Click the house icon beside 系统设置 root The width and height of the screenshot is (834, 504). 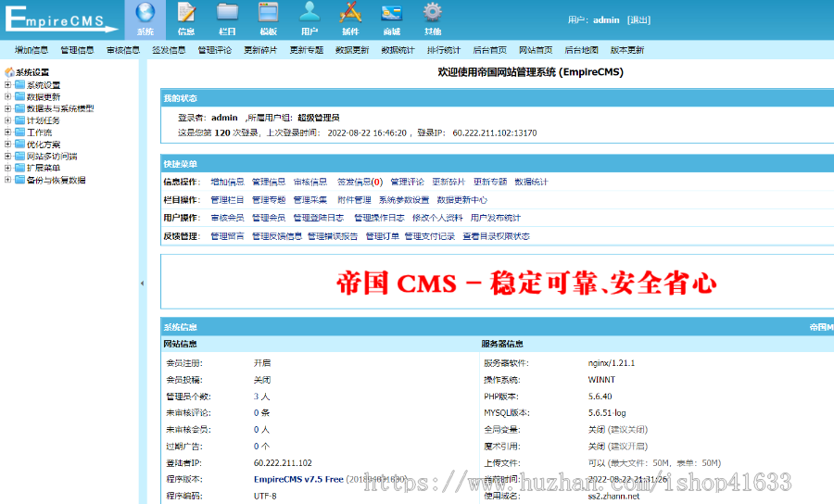[x=9, y=71]
